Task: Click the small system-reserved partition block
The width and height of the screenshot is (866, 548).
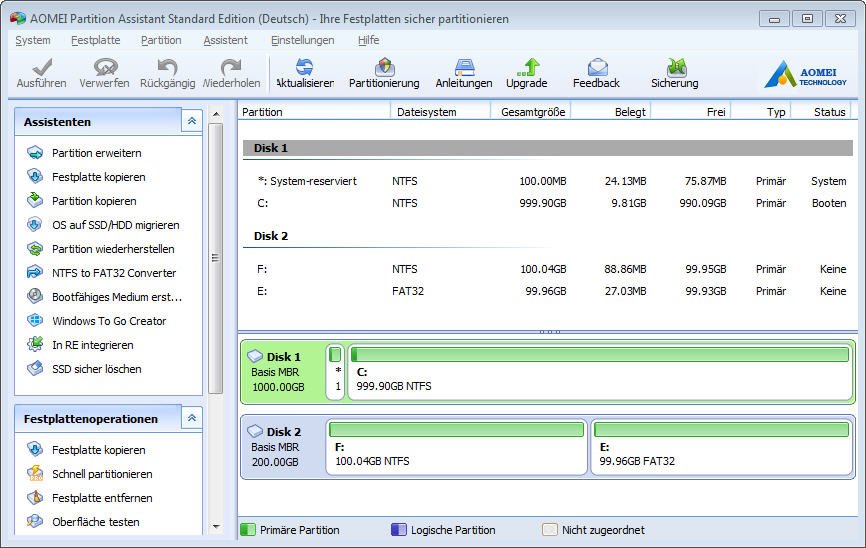Action: coord(335,372)
